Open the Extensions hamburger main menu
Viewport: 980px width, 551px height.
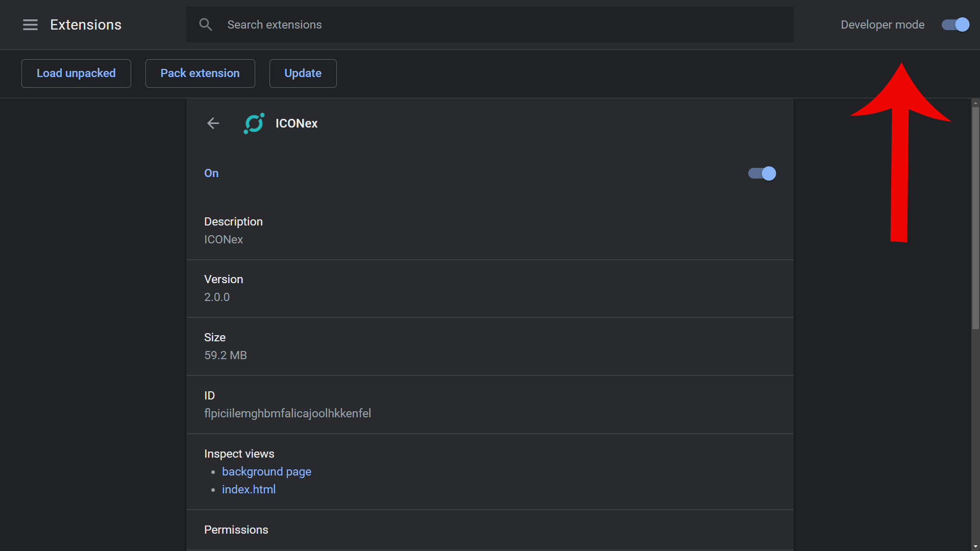coord(30,24)
